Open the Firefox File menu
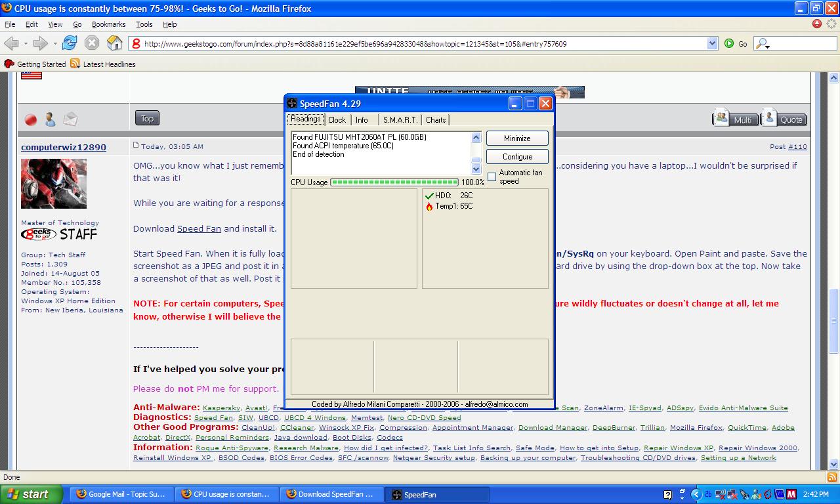This screenshot has width=840, height=504. coord(10,24)
